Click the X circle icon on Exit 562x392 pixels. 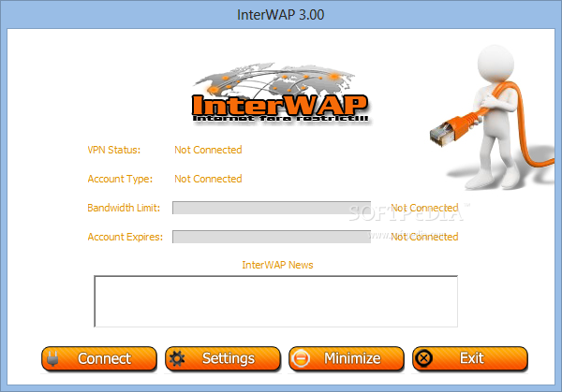(424, 358)
